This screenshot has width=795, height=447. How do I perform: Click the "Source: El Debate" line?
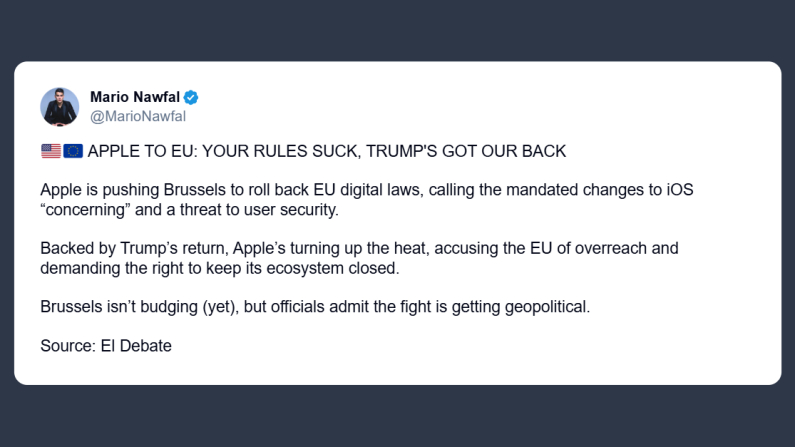(106, 346)
